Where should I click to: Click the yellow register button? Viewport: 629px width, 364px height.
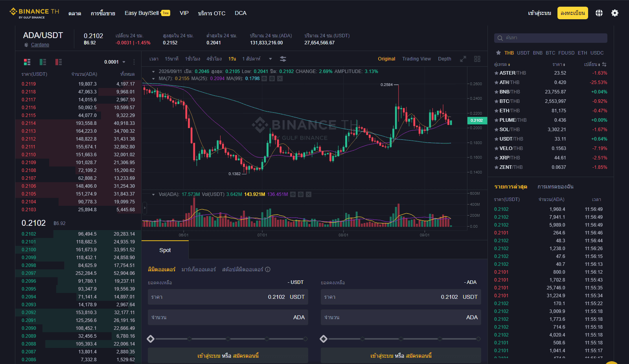point(573,13)
